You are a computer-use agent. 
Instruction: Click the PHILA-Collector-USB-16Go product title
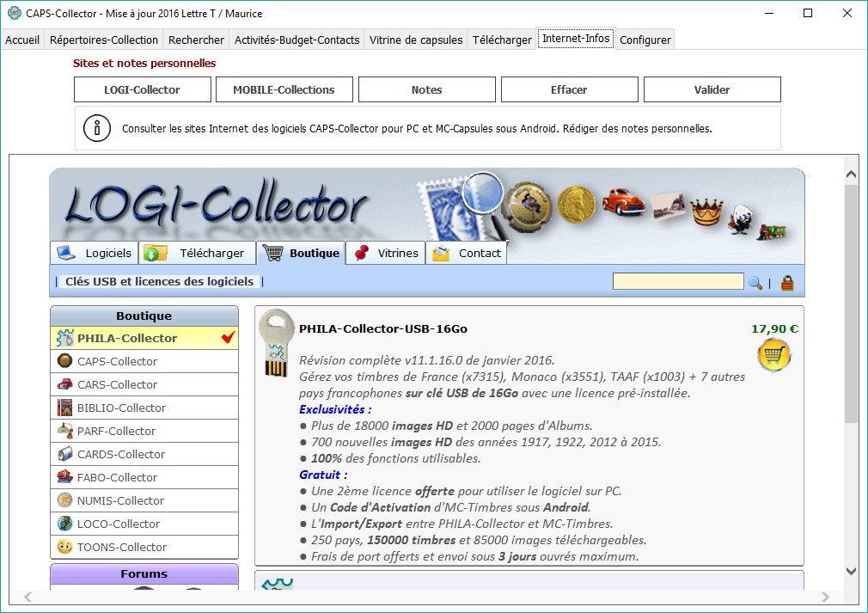pyautogui.click(x=383, y=328)
